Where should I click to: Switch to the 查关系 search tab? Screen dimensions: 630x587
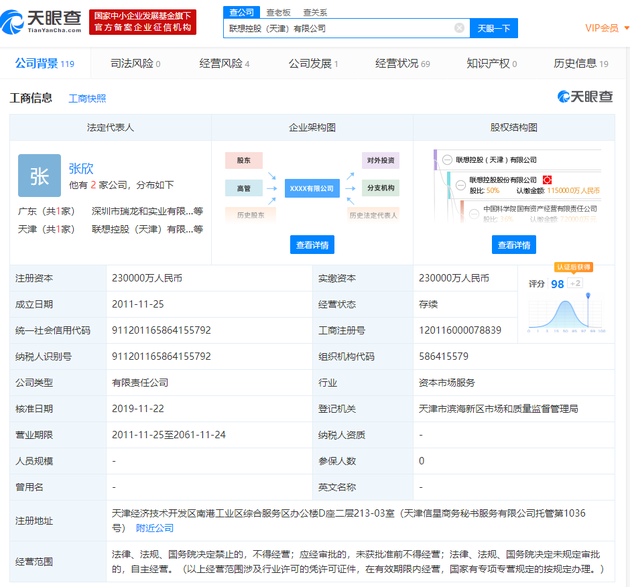314,12
